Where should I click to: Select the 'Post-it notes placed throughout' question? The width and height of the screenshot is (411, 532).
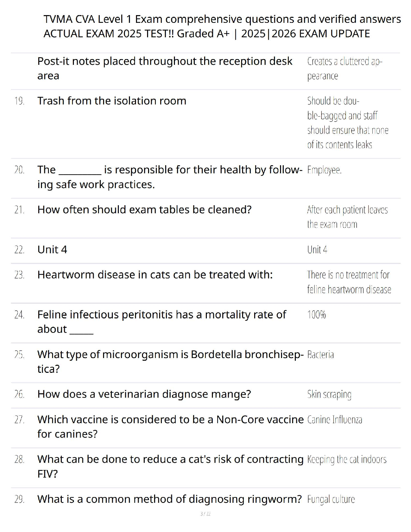tap(165, 68)
